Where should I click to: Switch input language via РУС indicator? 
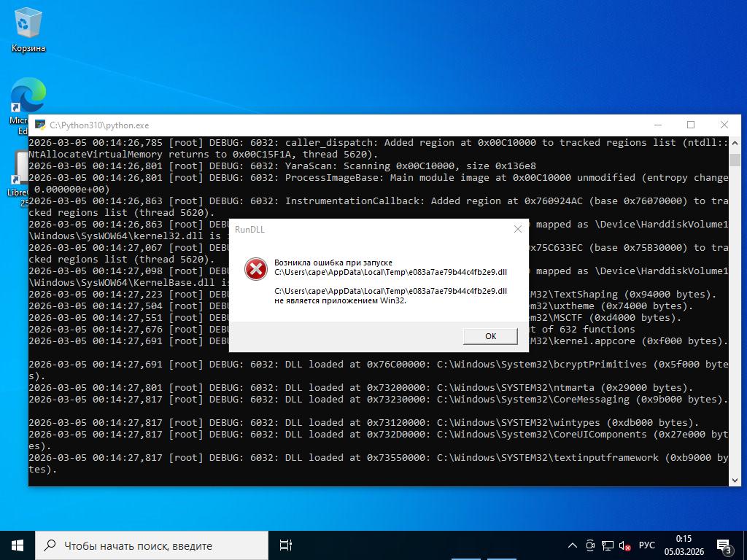[646, 545]
